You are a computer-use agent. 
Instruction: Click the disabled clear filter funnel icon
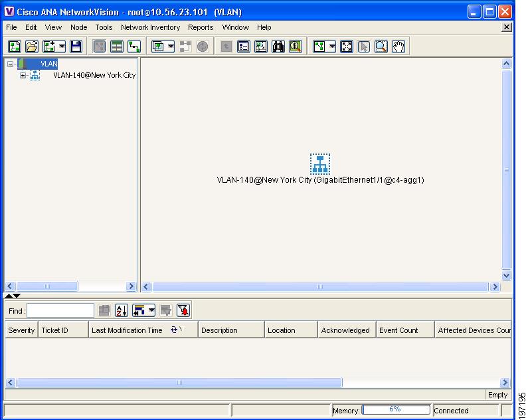pos(166,310)
